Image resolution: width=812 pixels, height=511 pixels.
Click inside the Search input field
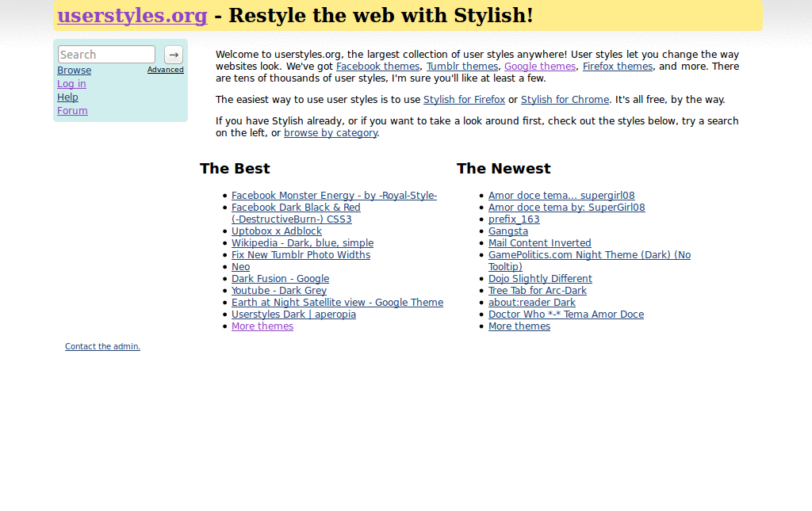click(106, 55)
